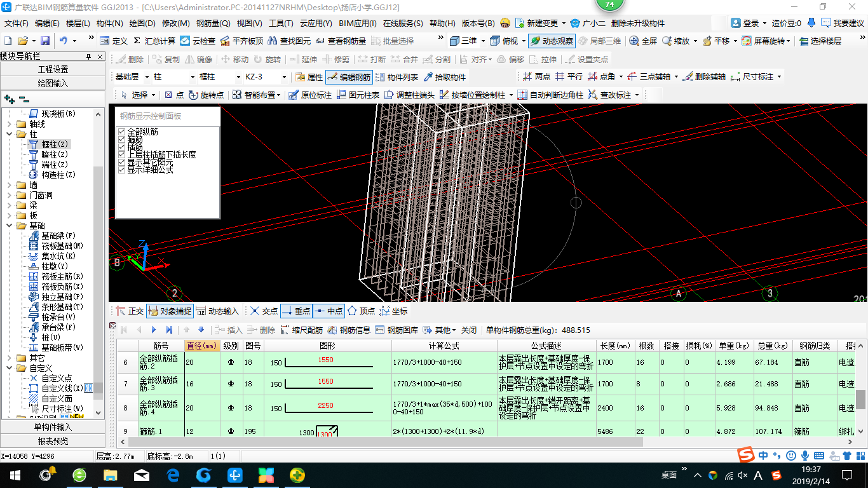Click the save file icon
The width and height of the screenshot is (868, 488).
(45, 41)
